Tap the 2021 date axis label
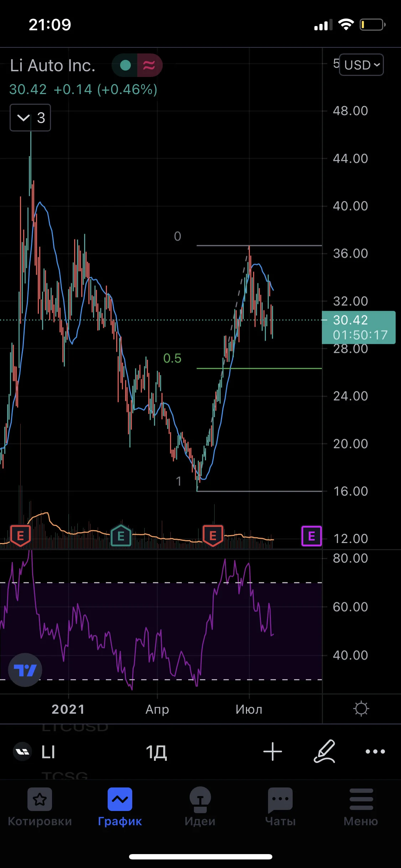This screenshot has width=401, height=868. click(68, 709)
